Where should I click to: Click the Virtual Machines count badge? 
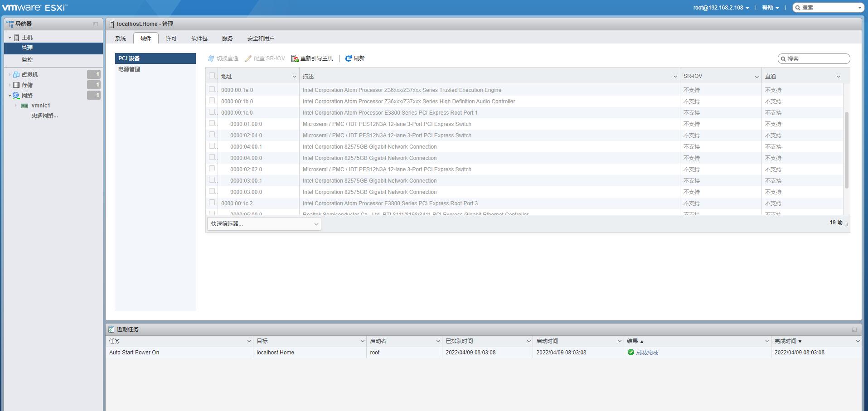click(94, 74)
